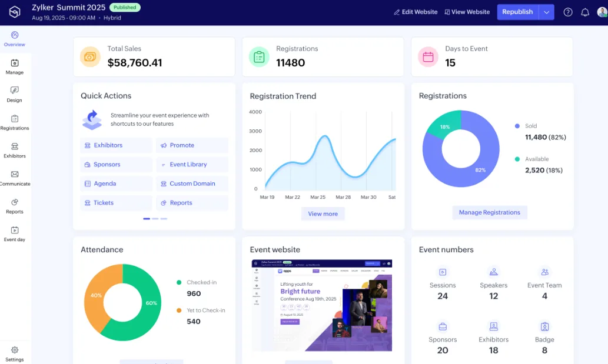Open the help question mark icon
The height and width of the screenshot is (364, 608).
[x=567, y=12]
